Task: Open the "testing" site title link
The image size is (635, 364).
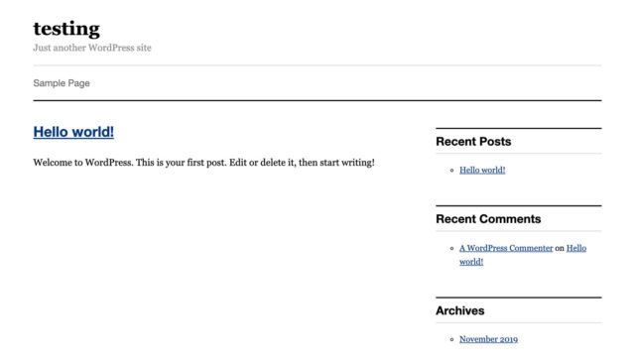Action: 66,29
